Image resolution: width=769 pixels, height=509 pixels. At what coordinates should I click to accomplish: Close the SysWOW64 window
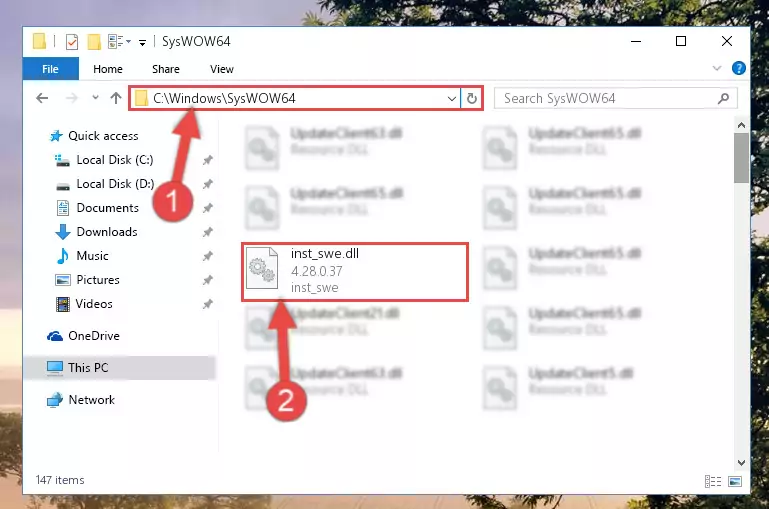[x=727, y=41]
